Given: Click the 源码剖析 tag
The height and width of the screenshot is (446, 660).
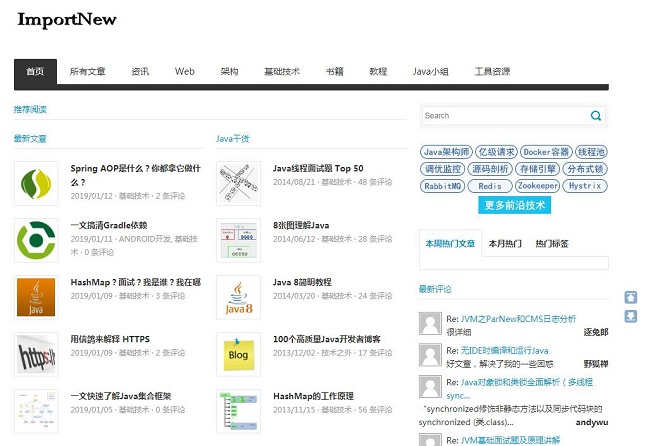Looking at the screenshot, I should click(x=490, y=169).
